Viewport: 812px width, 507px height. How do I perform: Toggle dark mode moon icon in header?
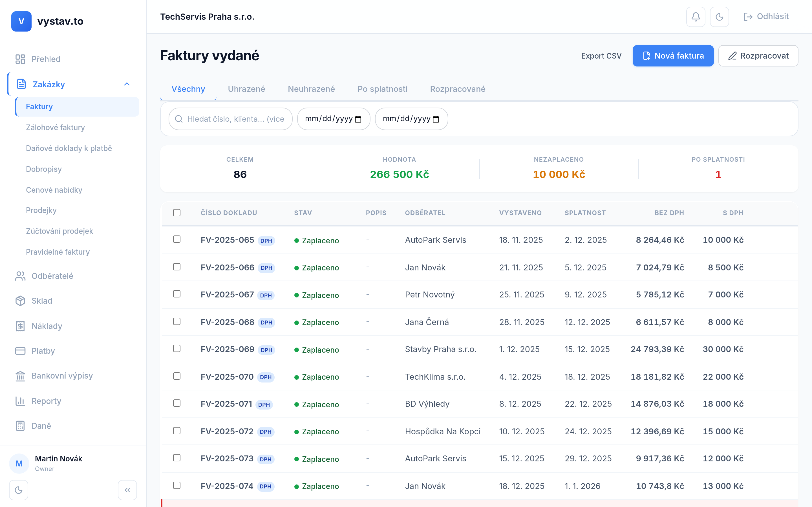(x=719, y=17)
